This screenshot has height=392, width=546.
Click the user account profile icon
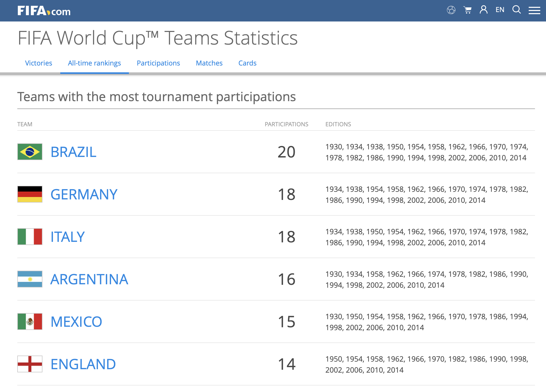point(484,10)
